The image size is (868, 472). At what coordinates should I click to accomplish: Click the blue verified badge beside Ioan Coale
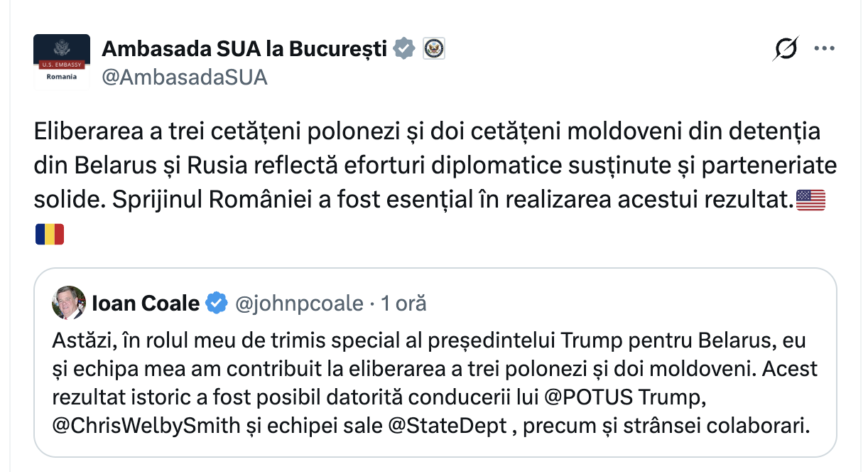[x=215, y=304]
